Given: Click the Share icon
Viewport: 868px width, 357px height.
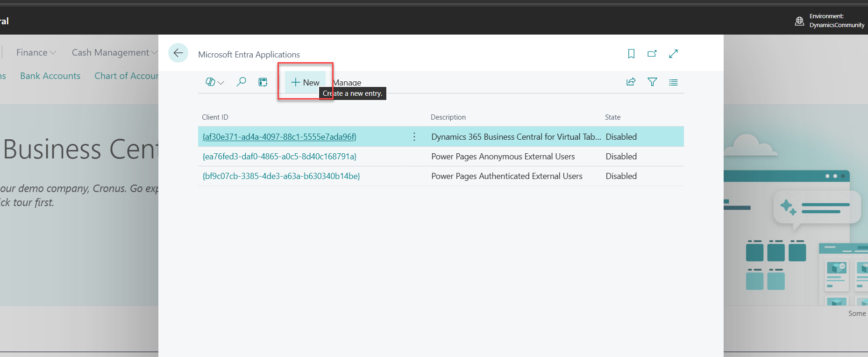Looking at the screenshot, I should [631, 82].
